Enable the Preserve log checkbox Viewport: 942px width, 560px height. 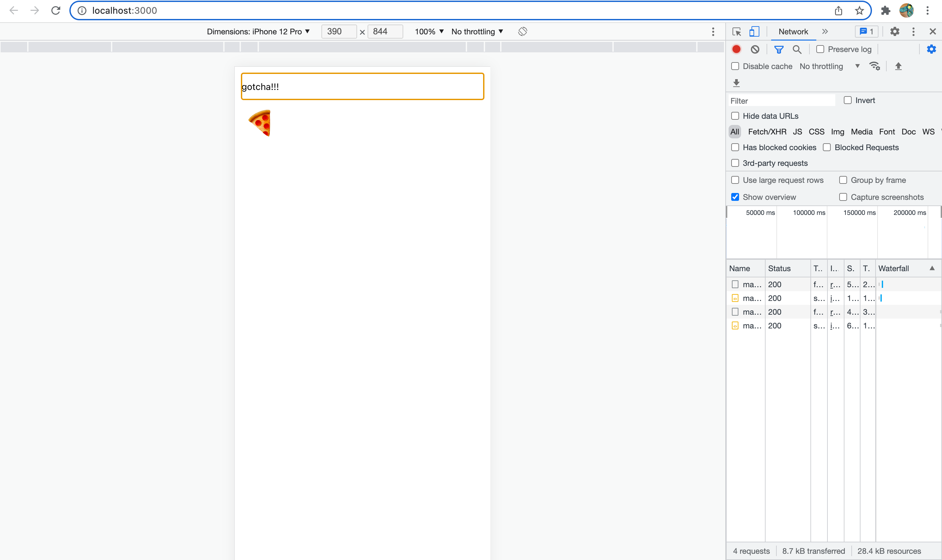pyautogui.click(x=820, y=49)
